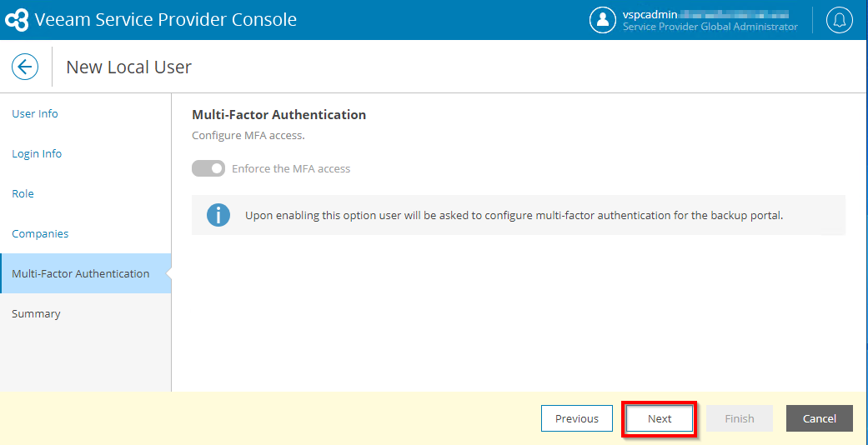Open the Companies step
The height and width of the screenshot is (445, 868).
click(40, 233)
